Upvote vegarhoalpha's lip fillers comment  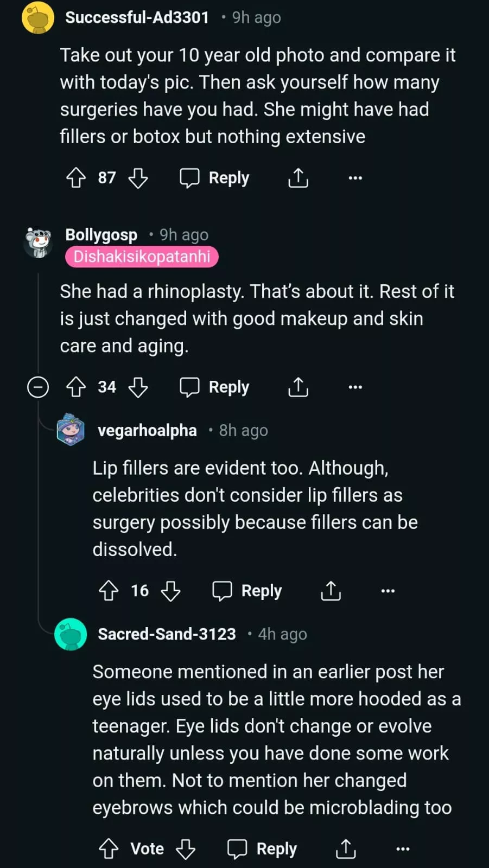(x=109, y=591)
